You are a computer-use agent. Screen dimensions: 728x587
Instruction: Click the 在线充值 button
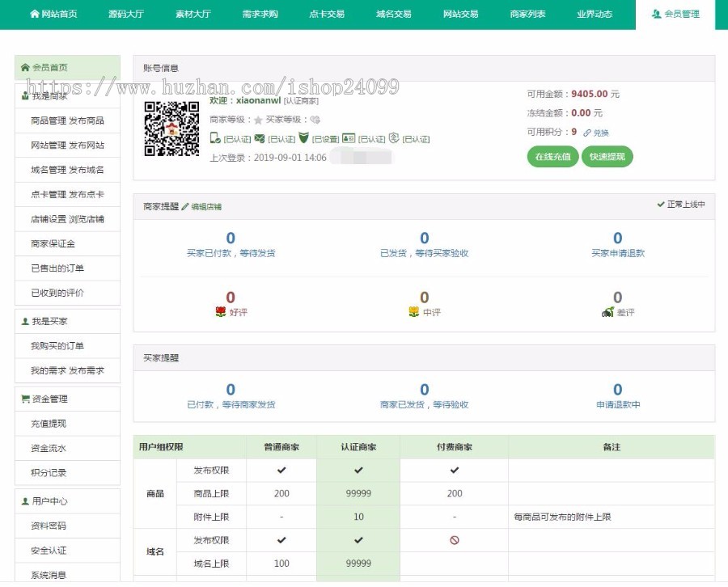click(x=552, y=156)
